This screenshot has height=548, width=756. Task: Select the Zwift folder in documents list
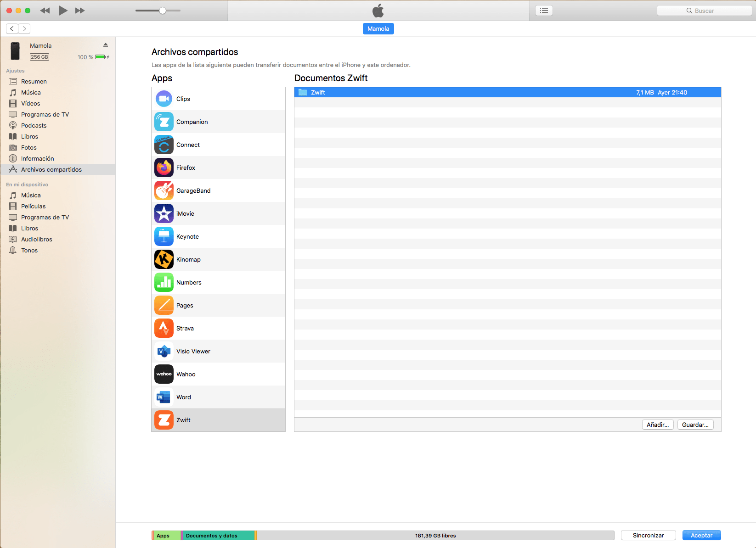pyautogui.click(x=508, y=92)
